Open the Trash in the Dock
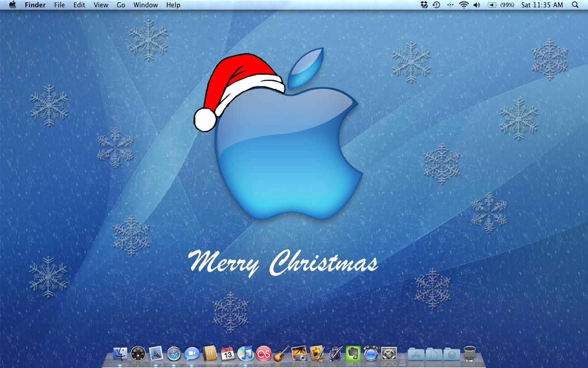The height and width of the screenshot is (368, 588). [x=470, y=353]
